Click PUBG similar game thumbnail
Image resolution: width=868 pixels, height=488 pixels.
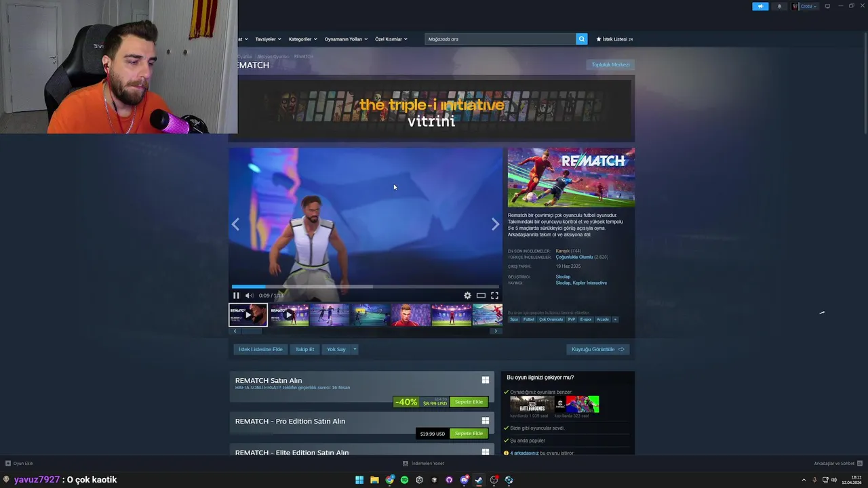tap(532, 404)
